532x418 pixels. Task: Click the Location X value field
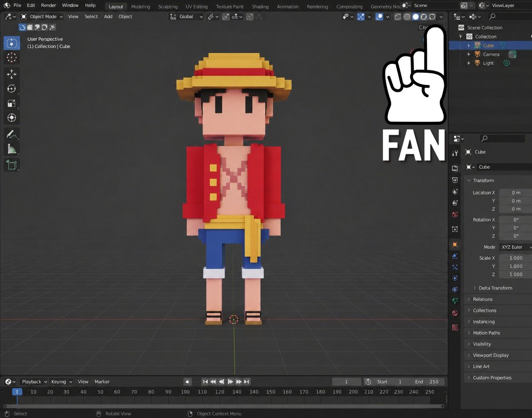(516, 193)
